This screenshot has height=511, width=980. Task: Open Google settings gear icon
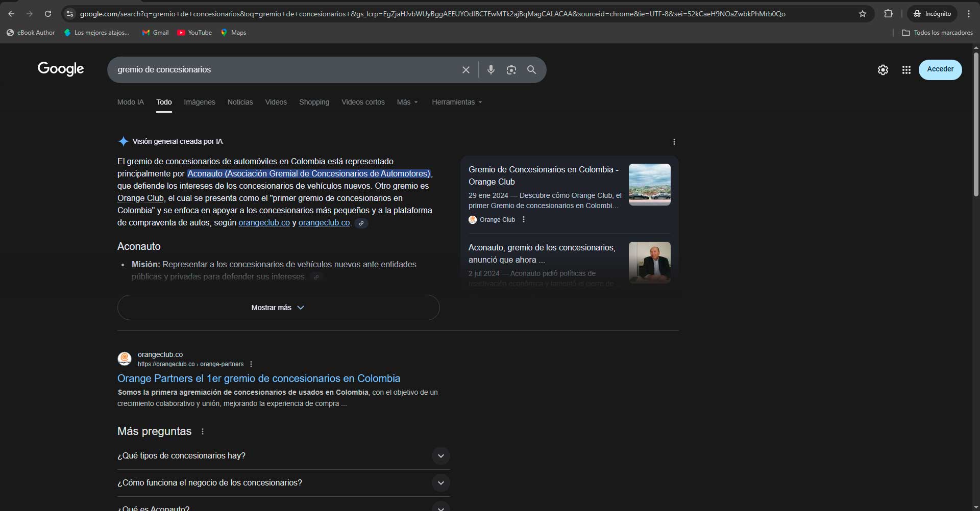883,70
